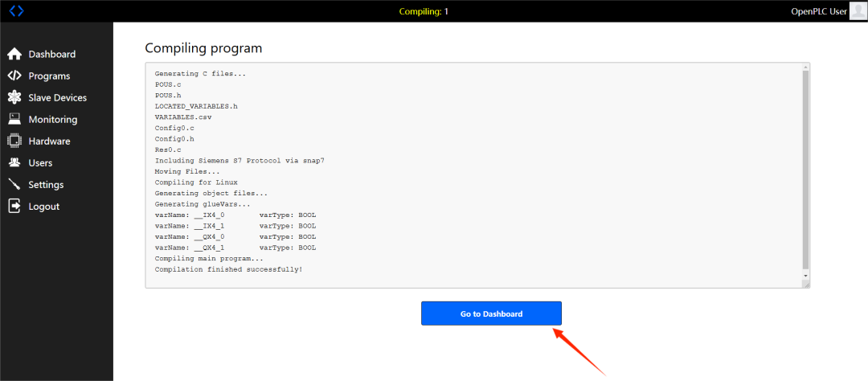Click the '__IX4_0' variable line
Image resolution: width=868 pixels, height=381 pixels.
click(x=235, y=215)
